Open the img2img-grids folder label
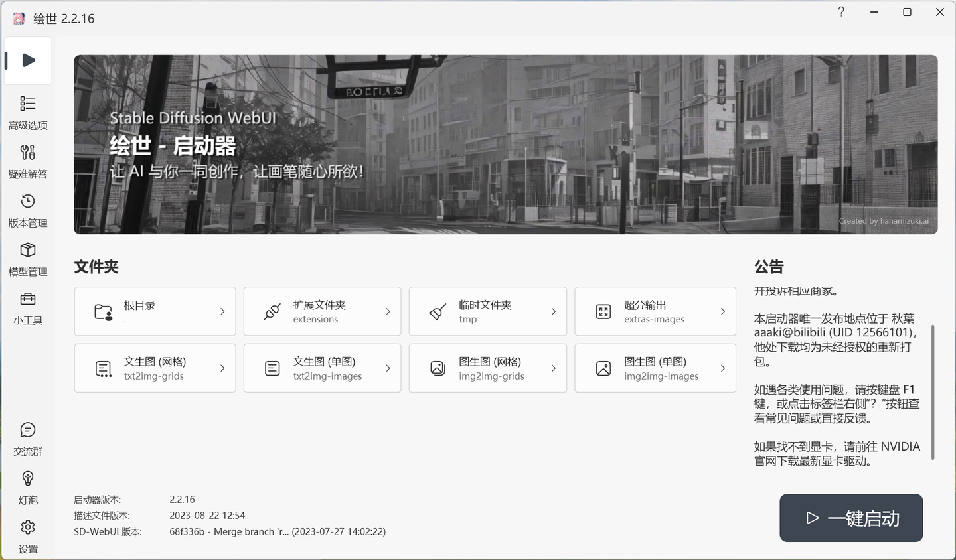956x560 pixels. [491, 376]
